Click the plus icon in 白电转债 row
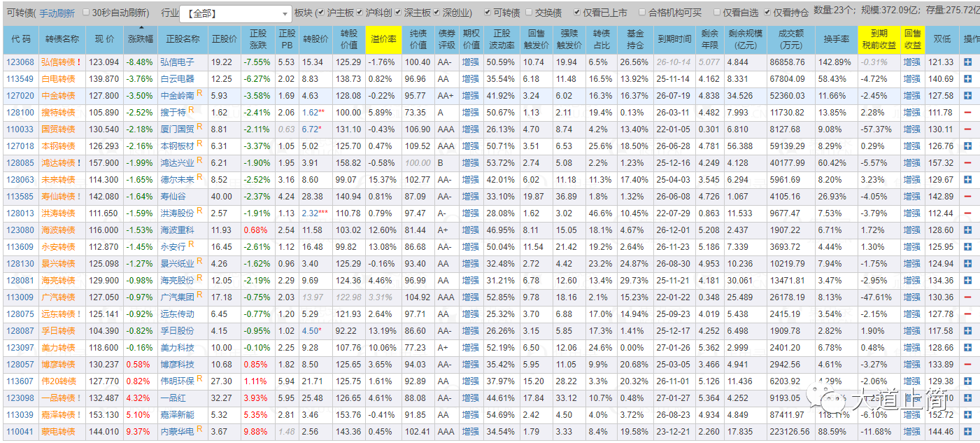 pos(967,79)
